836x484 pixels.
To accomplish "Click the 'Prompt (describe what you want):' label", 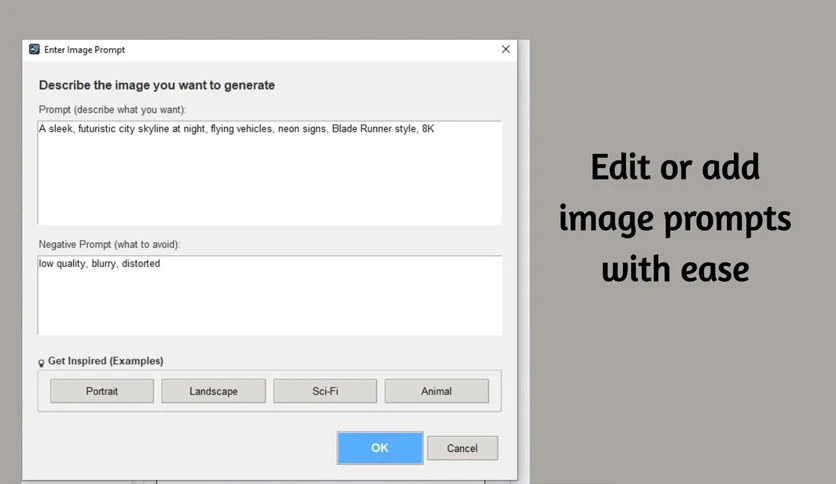I will 112,110.
